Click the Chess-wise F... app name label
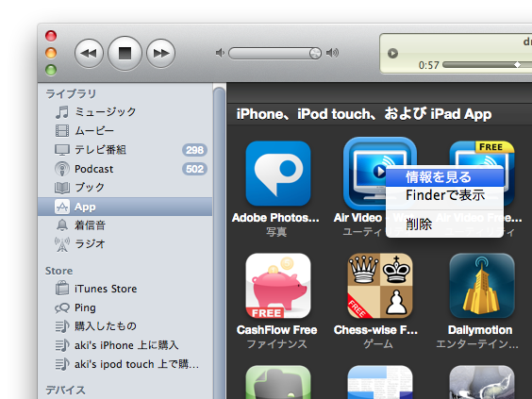The width and height of the screenshot is (532, 399). click(x=375, y=330)
